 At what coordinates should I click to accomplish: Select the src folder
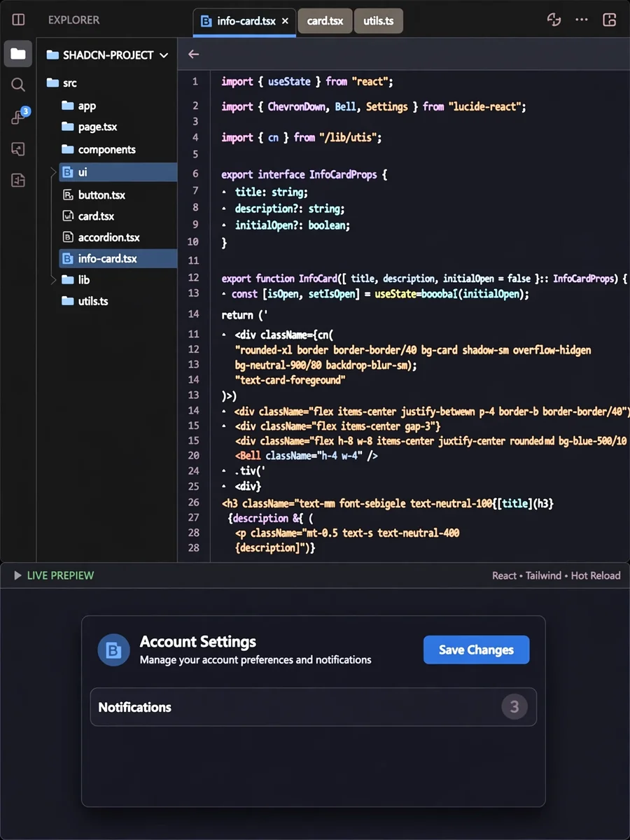[x=62, y=83]
